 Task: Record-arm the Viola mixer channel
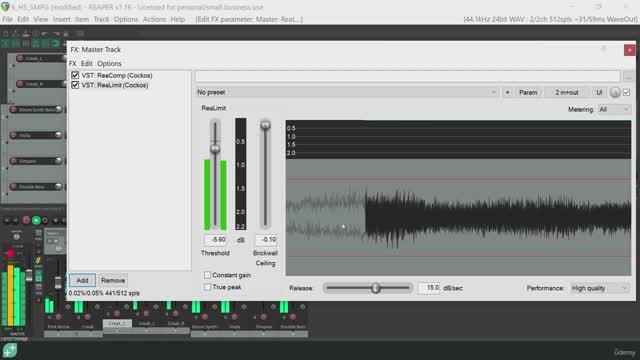point(234,317)
